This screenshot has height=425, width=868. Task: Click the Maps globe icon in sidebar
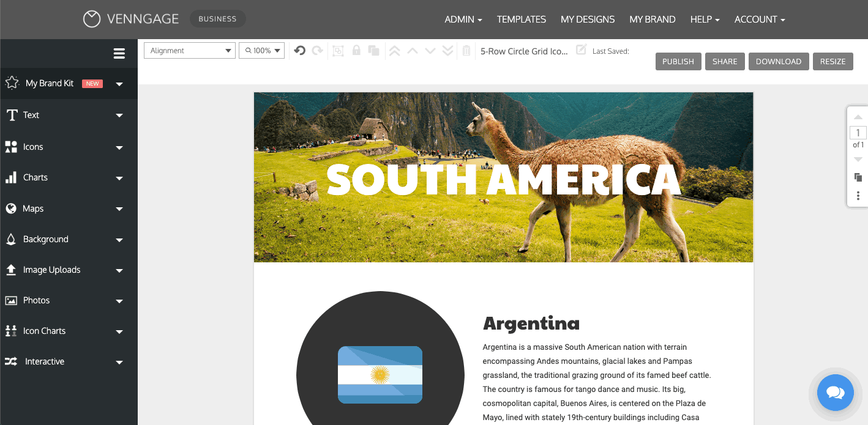[x=11, y=209]
